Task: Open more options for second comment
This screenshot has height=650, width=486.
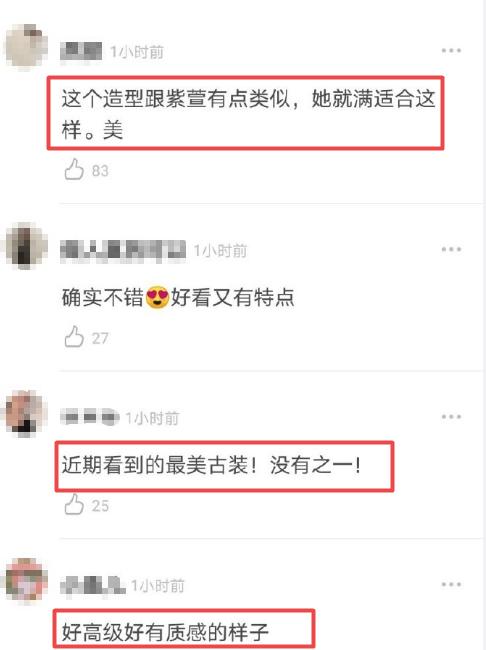Action: tap(451, 249)
